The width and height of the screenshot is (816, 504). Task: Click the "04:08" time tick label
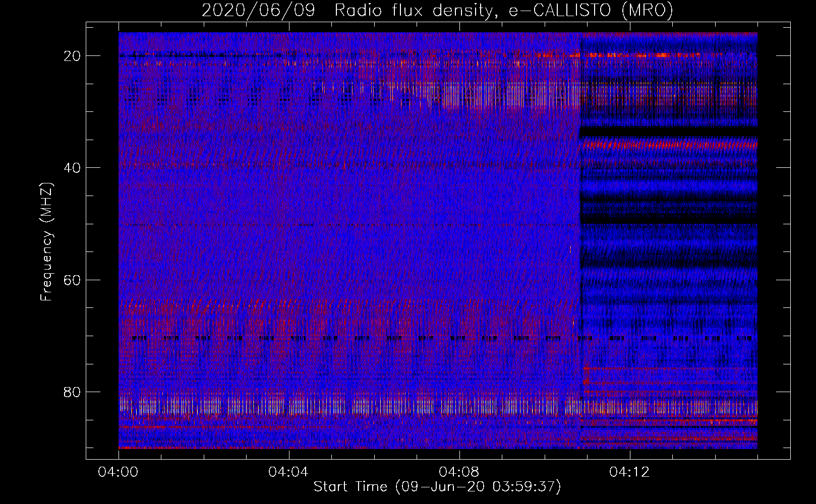(x=459, y=472)
